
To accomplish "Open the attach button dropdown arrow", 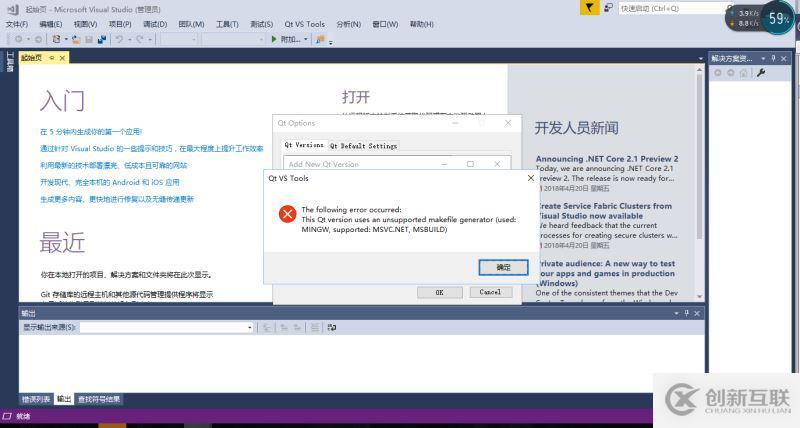I will click(306, 39).
